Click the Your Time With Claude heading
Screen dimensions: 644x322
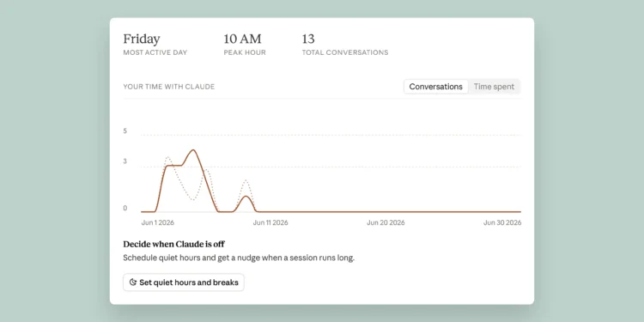pyautogui.click(x=169, y=87)
